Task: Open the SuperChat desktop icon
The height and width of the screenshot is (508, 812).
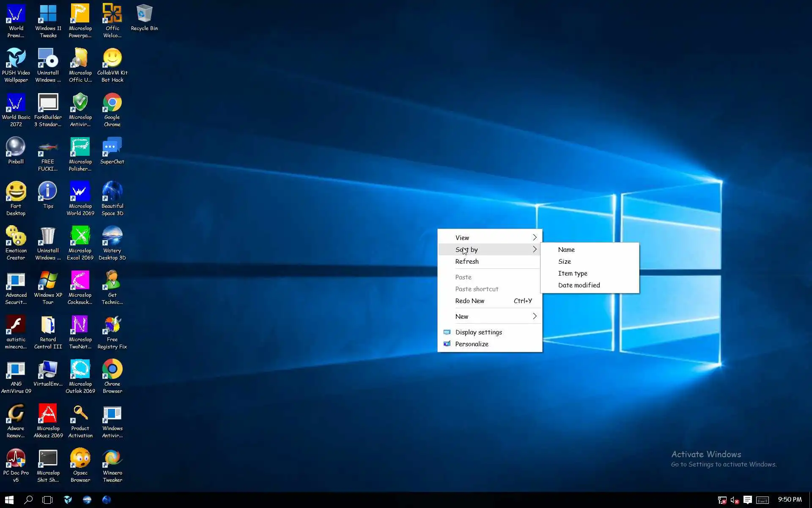Action: click(x=112, y=149)
